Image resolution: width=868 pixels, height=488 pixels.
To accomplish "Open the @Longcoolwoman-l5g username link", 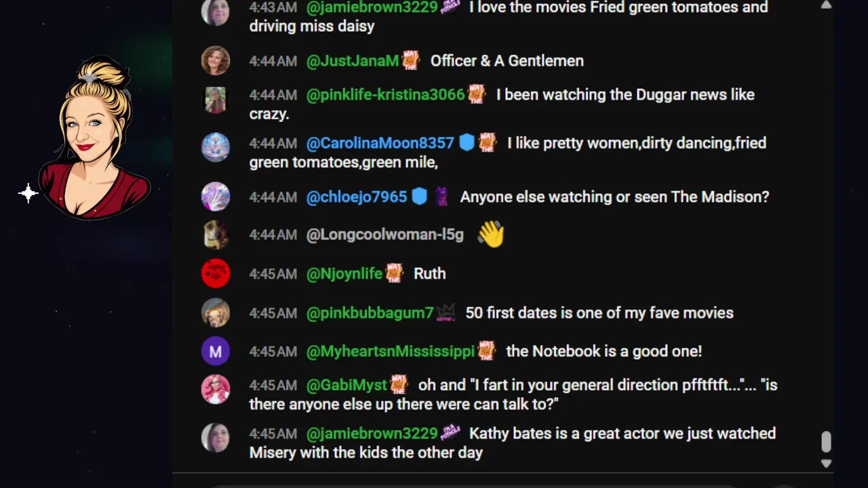I will (385, 235).
